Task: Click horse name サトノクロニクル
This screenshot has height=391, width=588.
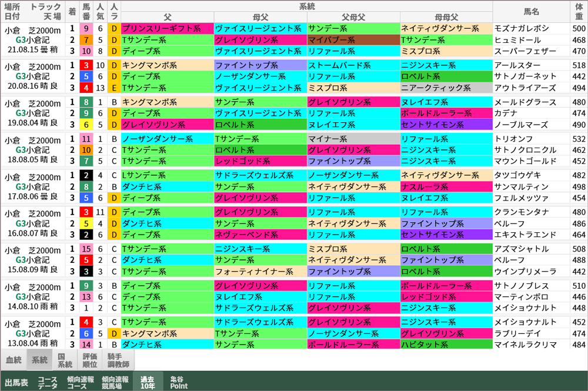Action: pos(525,150)
